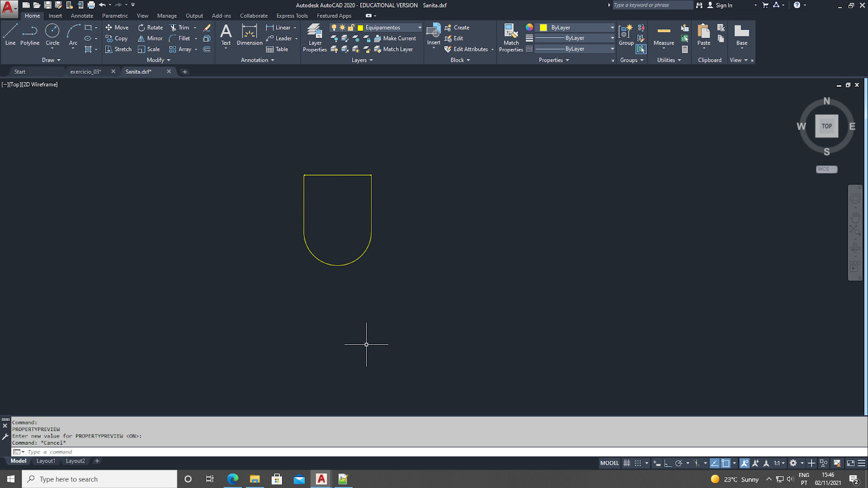Click the yellow ByLayer color swatch
The image size is (868, 488).
click(543, 28)
